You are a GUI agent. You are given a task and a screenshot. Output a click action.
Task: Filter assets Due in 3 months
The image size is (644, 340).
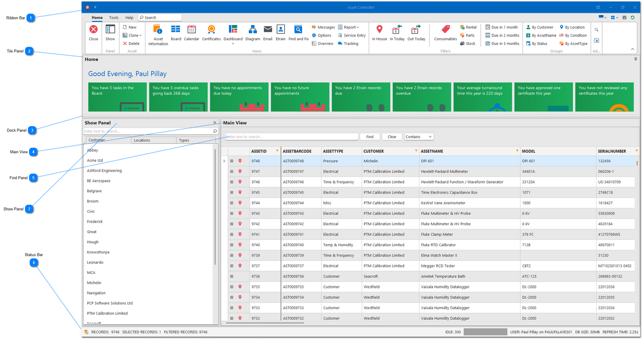point(502,44)
